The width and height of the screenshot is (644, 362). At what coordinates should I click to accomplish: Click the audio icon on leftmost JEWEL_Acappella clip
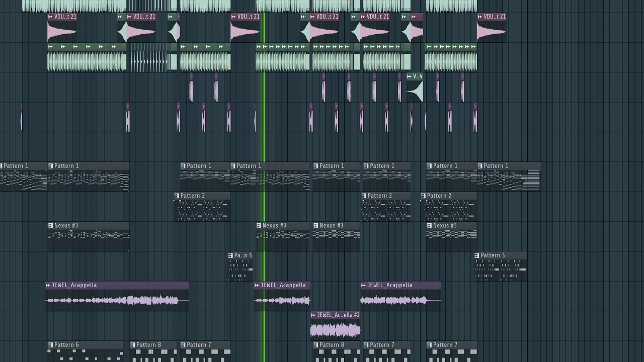(48, 286)
